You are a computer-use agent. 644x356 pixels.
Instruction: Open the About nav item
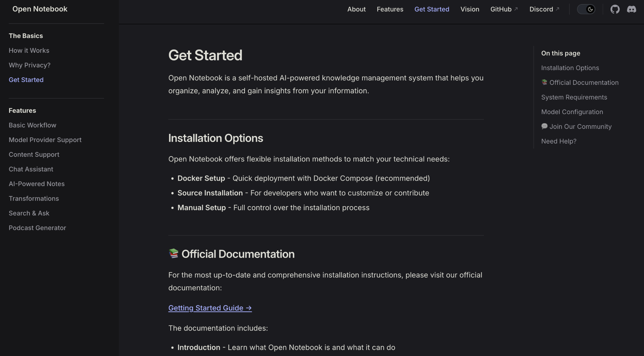[x=356, y=9]
